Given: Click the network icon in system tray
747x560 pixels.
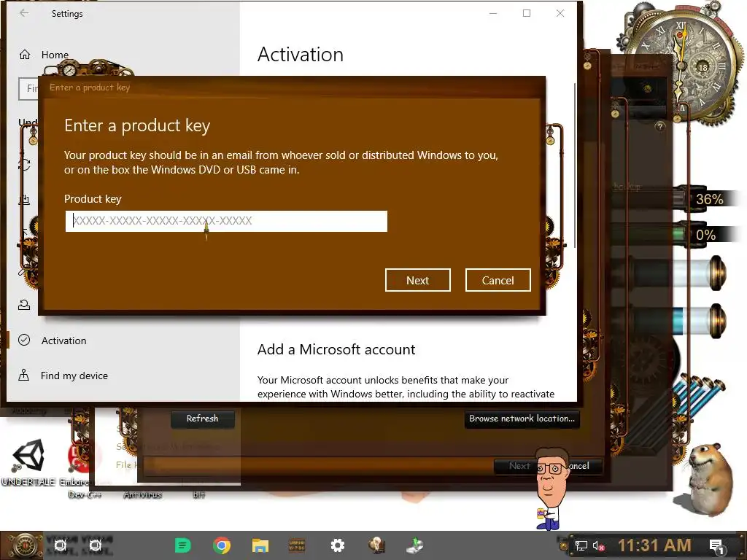Looking at the screenshot, I should click(x=581, y=546).
